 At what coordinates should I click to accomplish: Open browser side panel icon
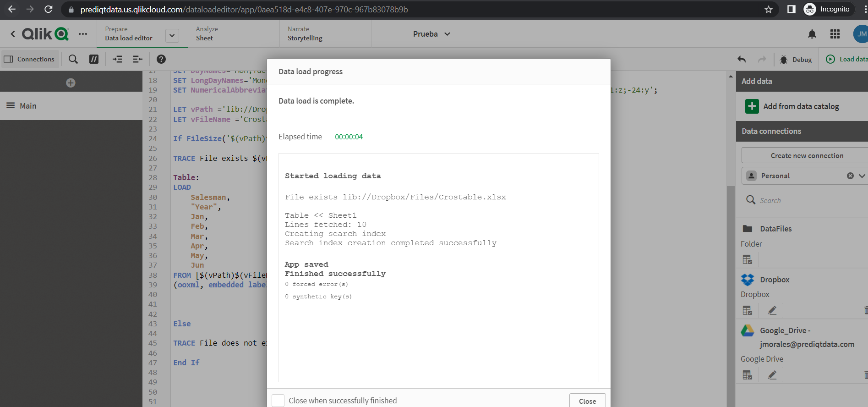791,9
